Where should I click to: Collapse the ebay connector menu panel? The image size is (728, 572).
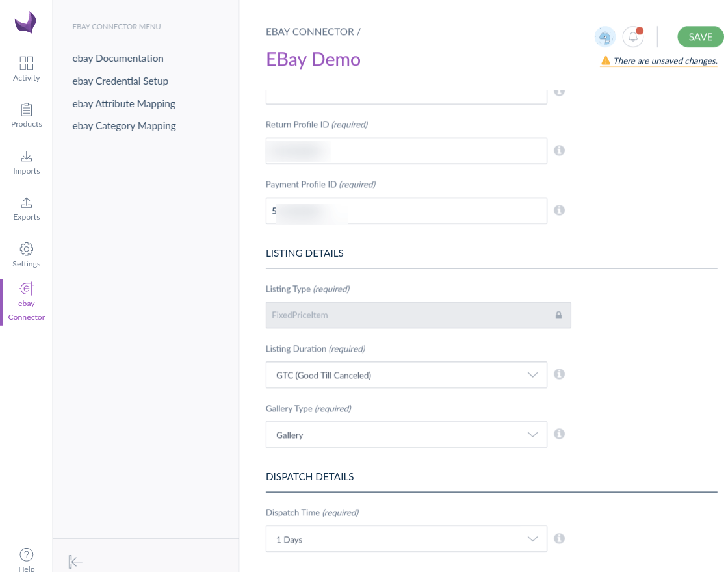(x=75, y=562)
